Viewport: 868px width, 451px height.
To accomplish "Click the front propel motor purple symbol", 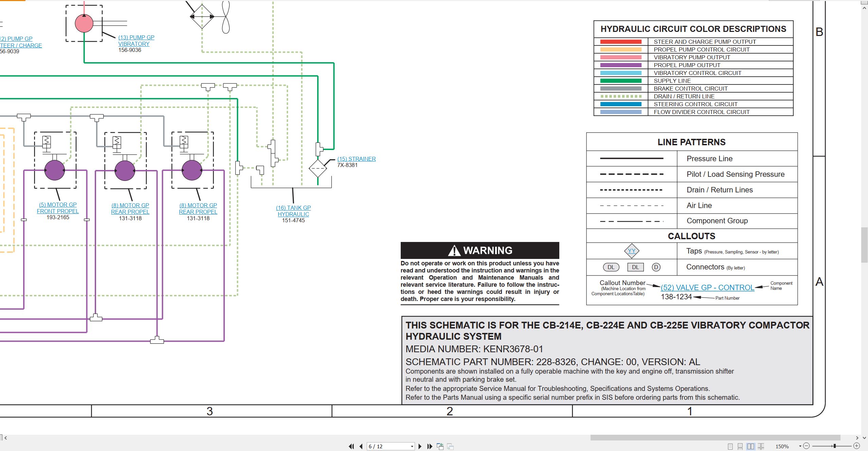I will (55, 170).
